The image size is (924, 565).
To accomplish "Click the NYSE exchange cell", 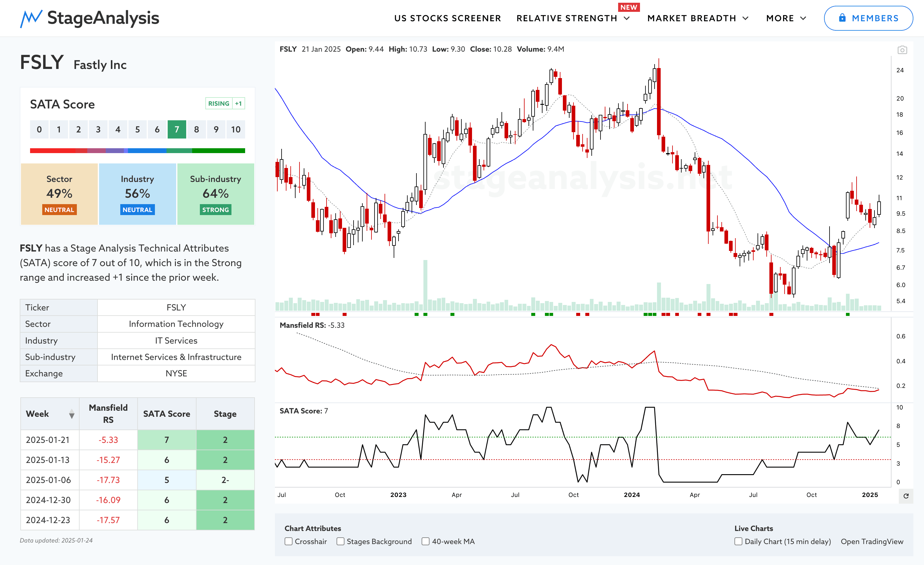I will (176, 373).
